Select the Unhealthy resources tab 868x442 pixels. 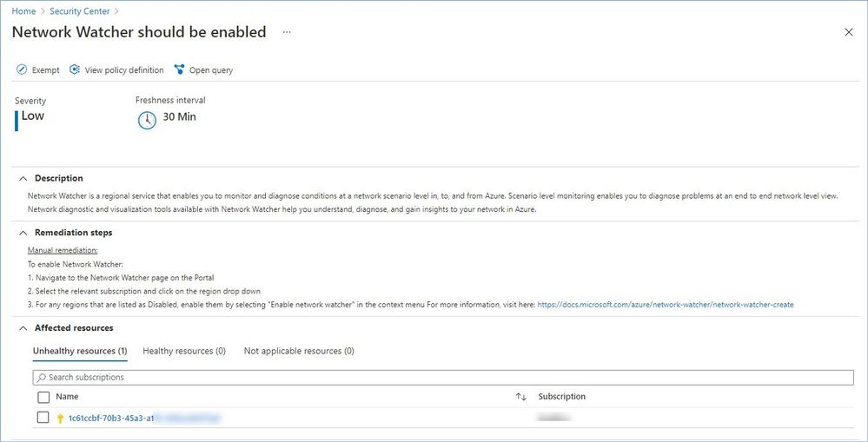(80, 351)
